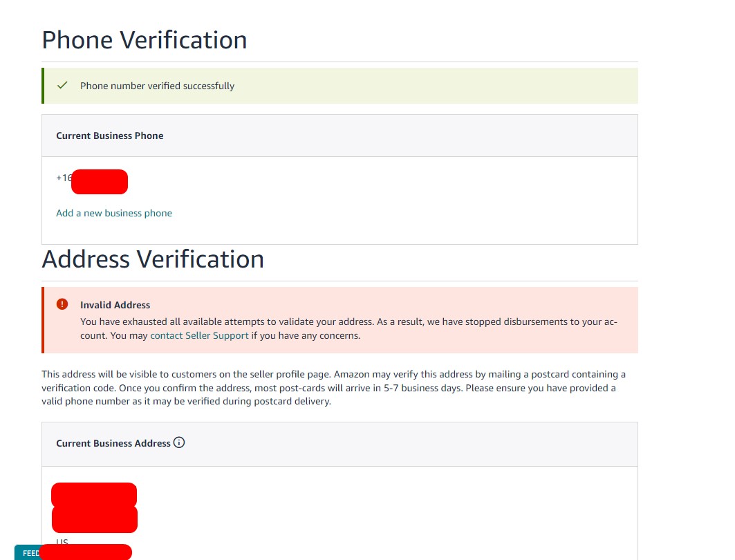
Task: Click the red exclamation error icon
Action: pos(62,304)
